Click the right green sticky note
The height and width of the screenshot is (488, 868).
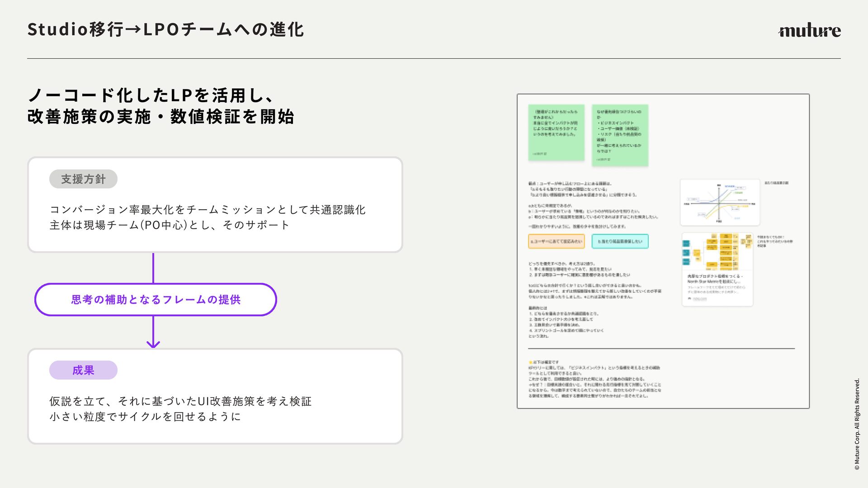point(620,135)
